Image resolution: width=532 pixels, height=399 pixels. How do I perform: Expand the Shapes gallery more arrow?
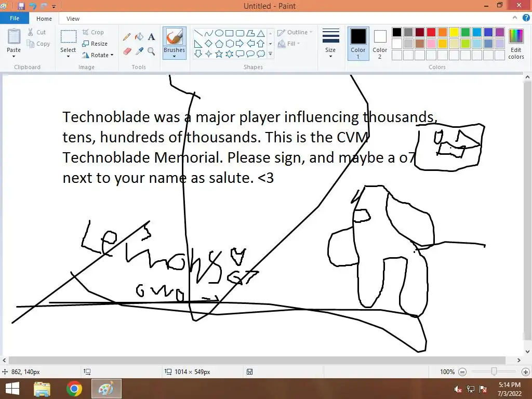[x=270, y=54]
